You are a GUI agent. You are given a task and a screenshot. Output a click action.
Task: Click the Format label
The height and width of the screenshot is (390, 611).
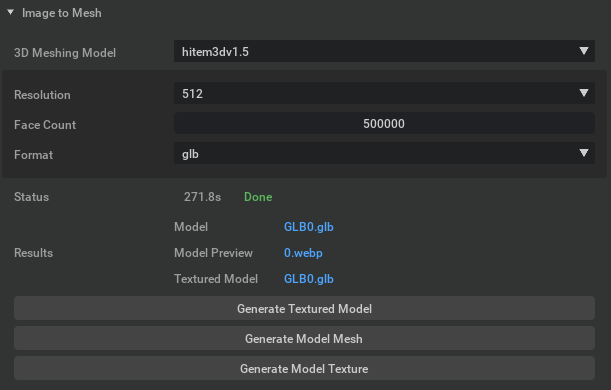click(33, 155)
